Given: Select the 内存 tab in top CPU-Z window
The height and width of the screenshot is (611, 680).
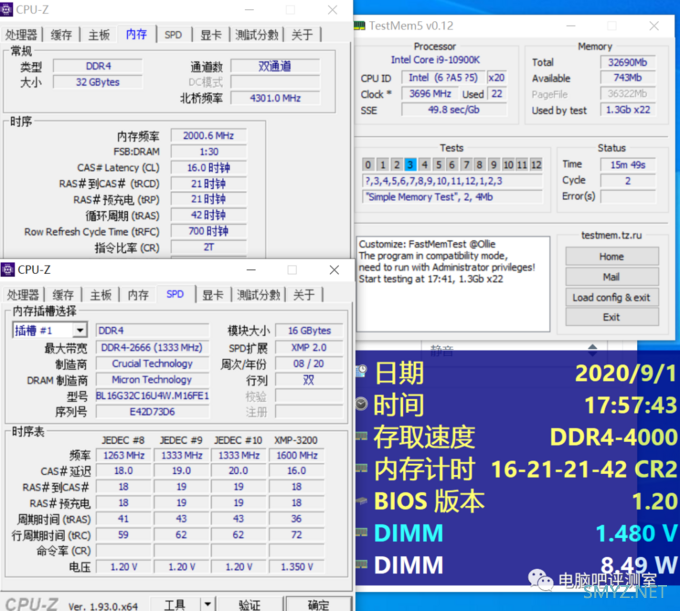Looking at the screenshot, I should click(137, 34).
